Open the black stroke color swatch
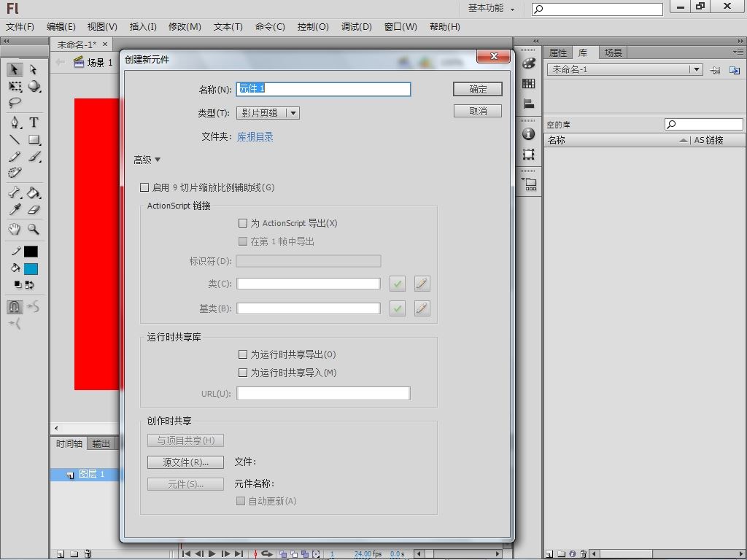 click(x=31, y=252)
